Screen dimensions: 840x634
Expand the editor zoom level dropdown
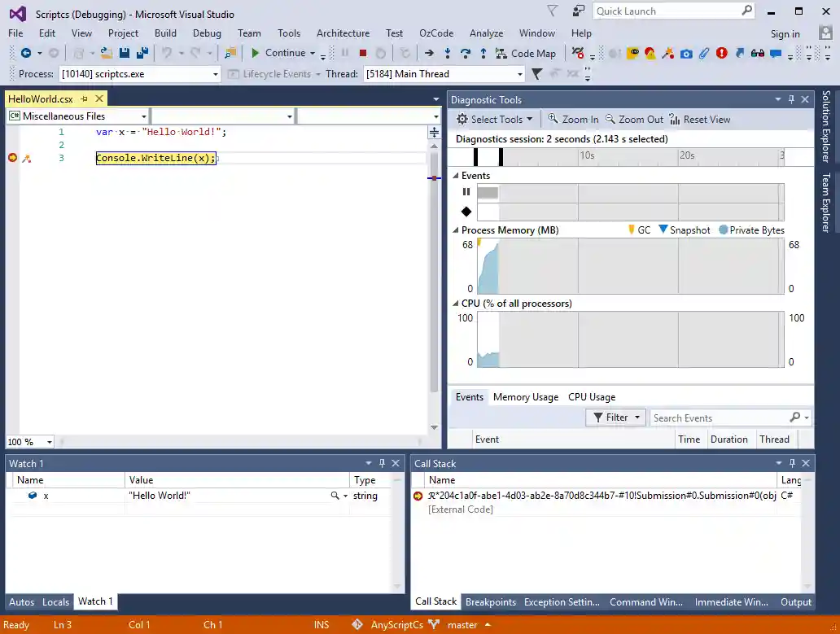pos(49,442)
